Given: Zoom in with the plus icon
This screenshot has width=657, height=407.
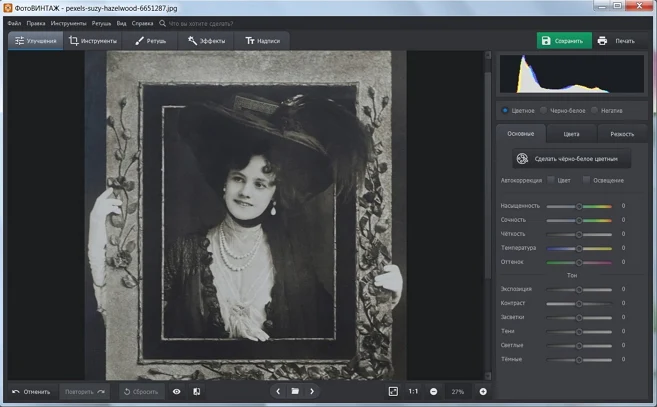Looking at the screenshot, I should [483, 391].
